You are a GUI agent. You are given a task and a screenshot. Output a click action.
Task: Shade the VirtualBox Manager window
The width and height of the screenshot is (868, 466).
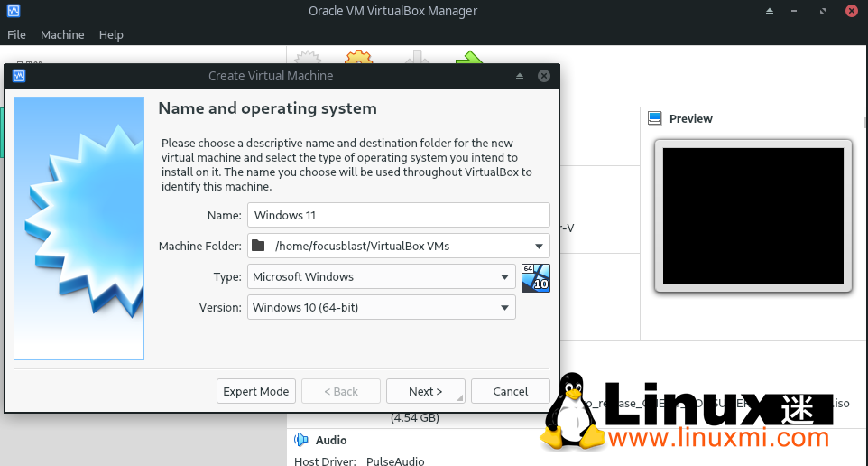770,11
